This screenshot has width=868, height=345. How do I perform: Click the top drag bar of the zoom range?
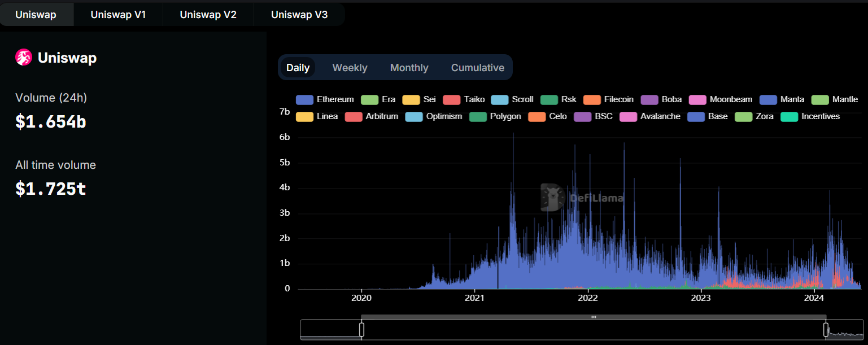tap(594, 317)
